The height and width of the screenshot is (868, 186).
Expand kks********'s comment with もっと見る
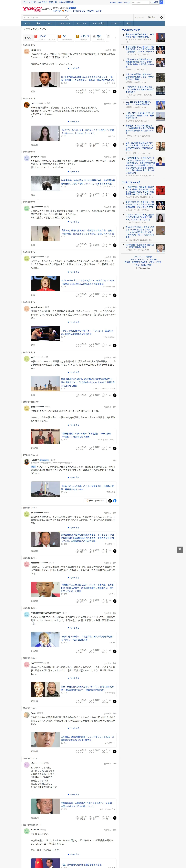[73, 222]
